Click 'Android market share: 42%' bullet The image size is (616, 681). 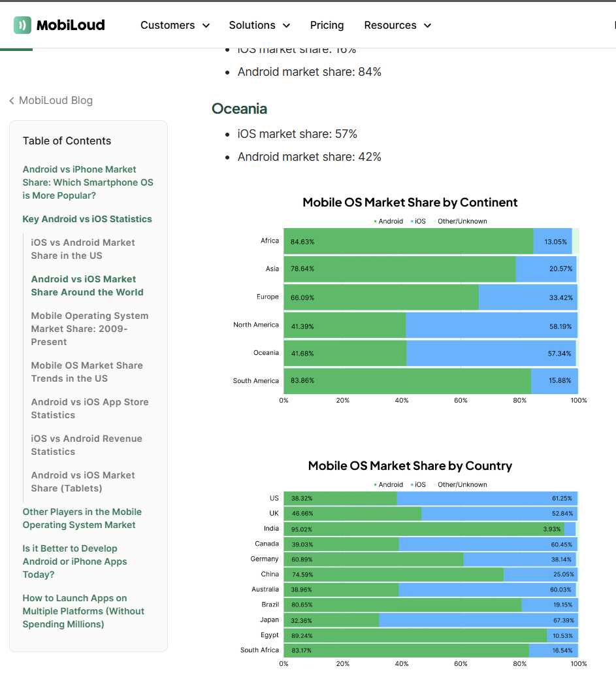pyautogui.click(x=309, y=157)
